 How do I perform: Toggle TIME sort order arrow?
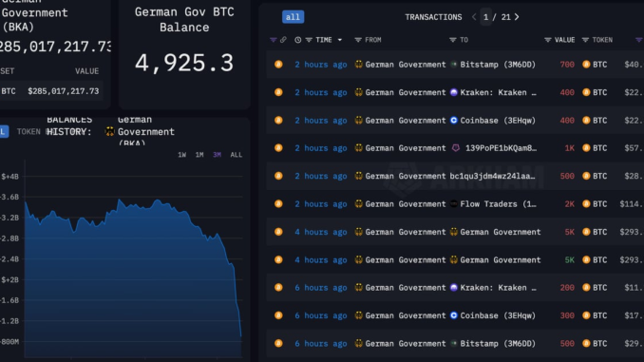[340, 40]
